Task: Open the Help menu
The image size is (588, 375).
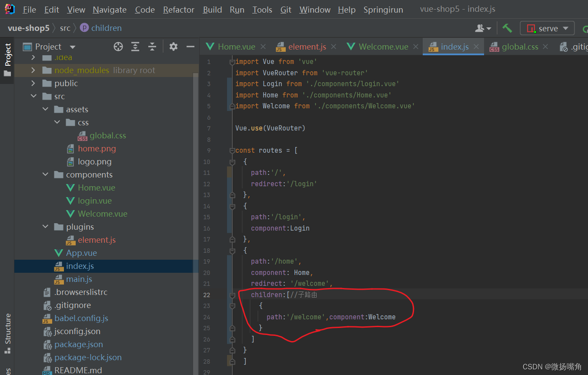Action: coord(347,10)
